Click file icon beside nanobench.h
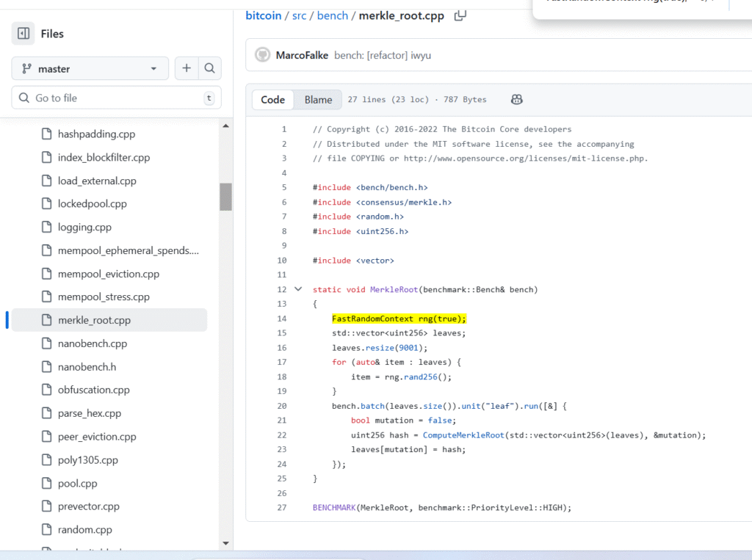 coord(46,367)
